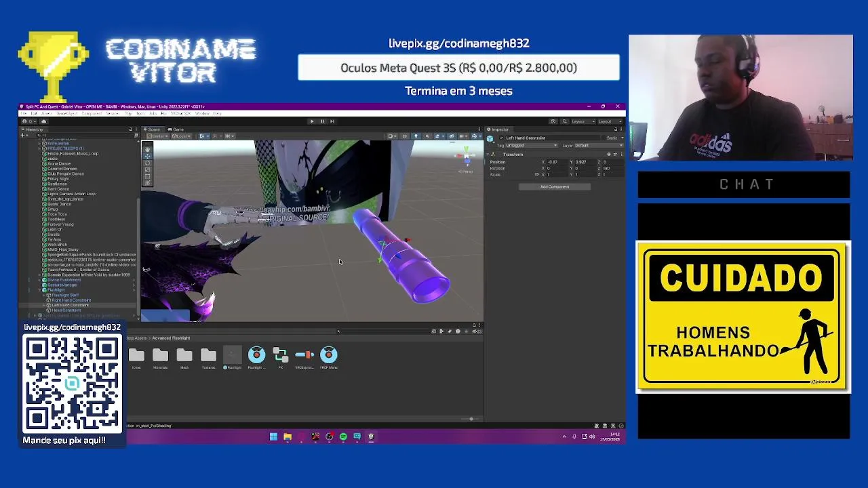Switch to the Scene tab
This screenshot has width=868, height=488.
click(151, 129)
